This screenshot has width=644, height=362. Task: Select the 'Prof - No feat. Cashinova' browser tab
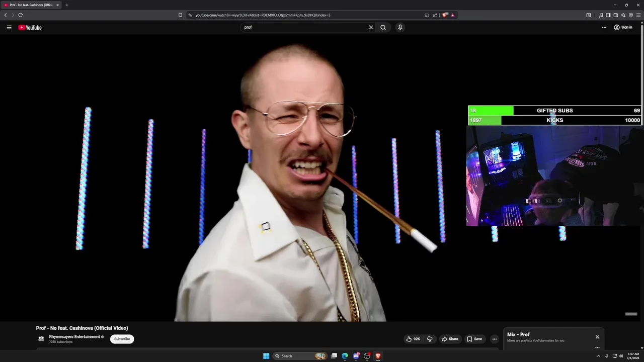pos(31,5)
